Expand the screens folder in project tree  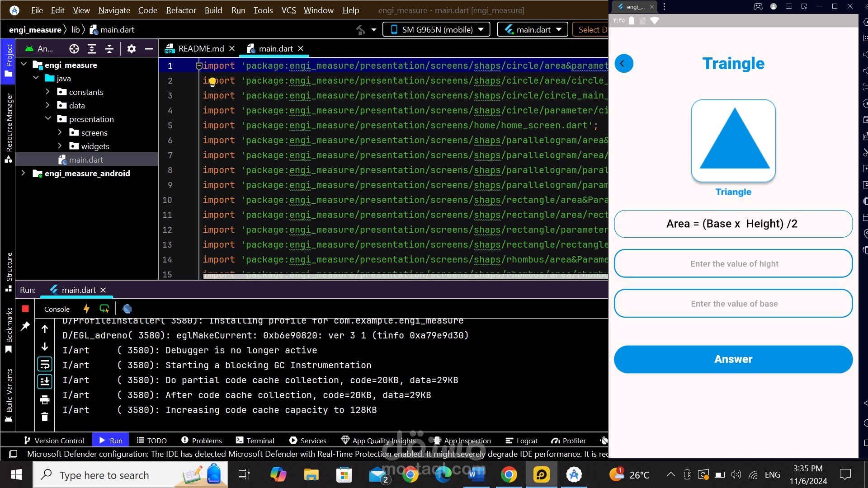pyautogui.click(x=60, y=132)
